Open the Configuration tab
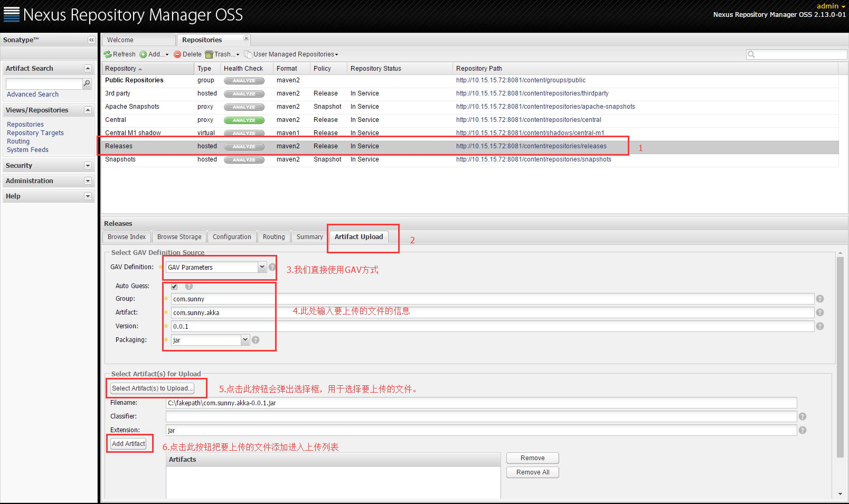The height and width of the screenshot is (504, 849). coord(232,237)
